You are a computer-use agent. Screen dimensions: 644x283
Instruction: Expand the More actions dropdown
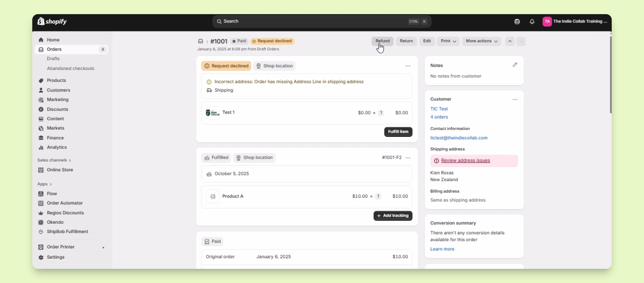481,41
